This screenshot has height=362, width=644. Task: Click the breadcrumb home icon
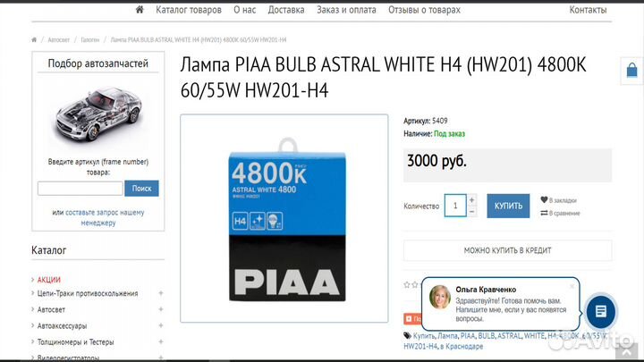[34, 40]
